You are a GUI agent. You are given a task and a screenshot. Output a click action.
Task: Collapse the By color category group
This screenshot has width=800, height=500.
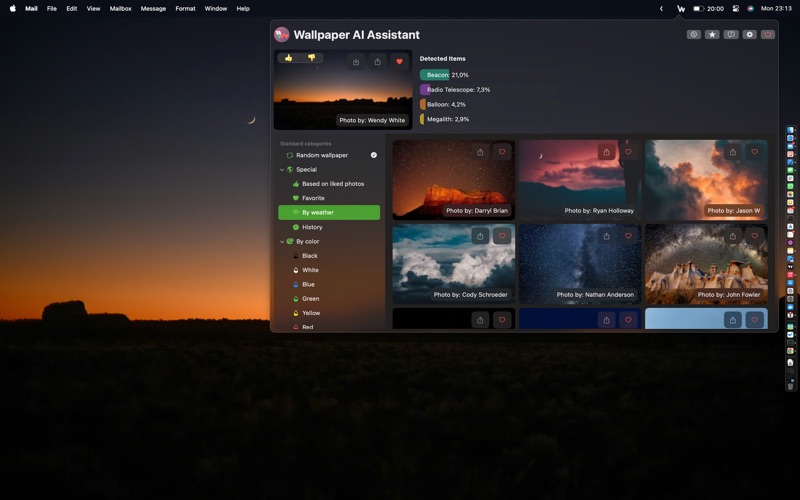(x=282, y=242)
